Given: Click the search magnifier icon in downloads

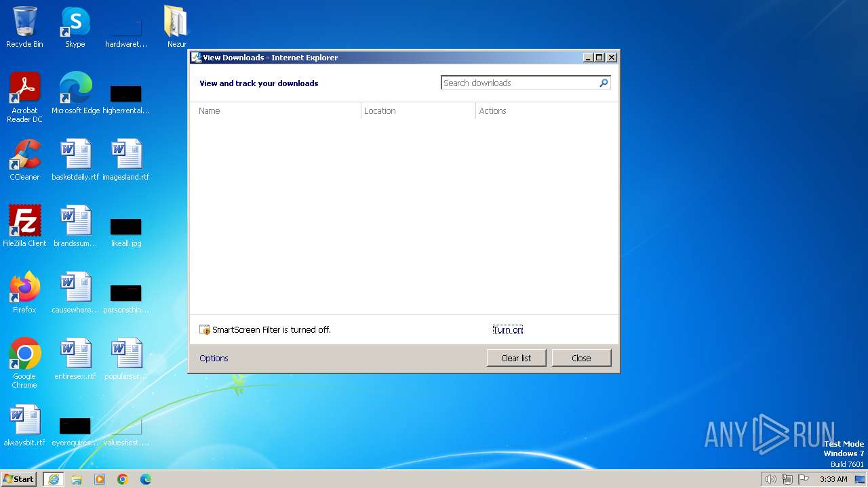Looking at the screenshot, I should coord(604,83).
